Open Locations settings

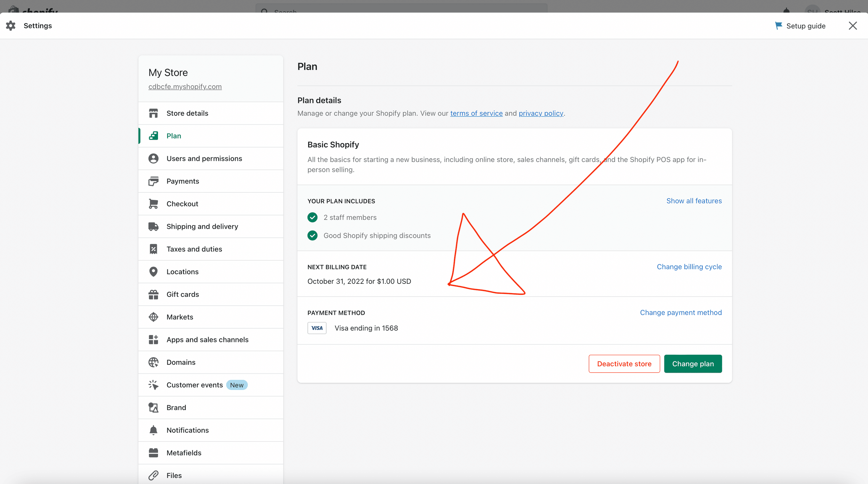click(x=211, y=271)
